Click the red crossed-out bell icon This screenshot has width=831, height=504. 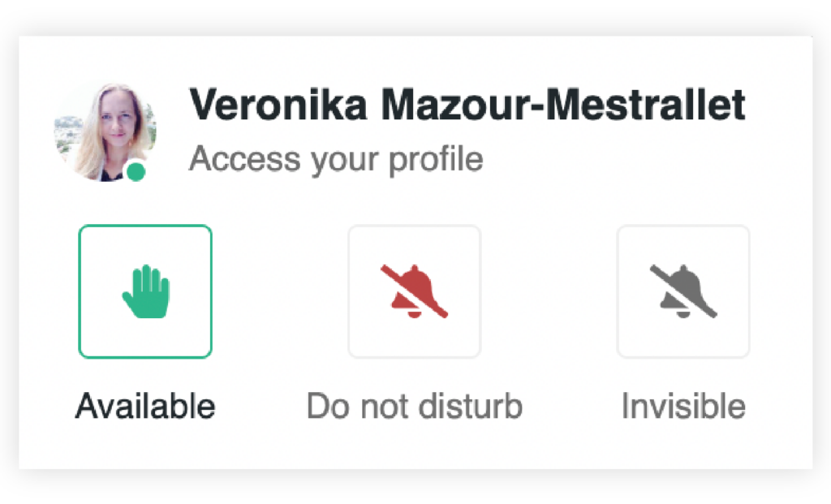pos(415,292)
